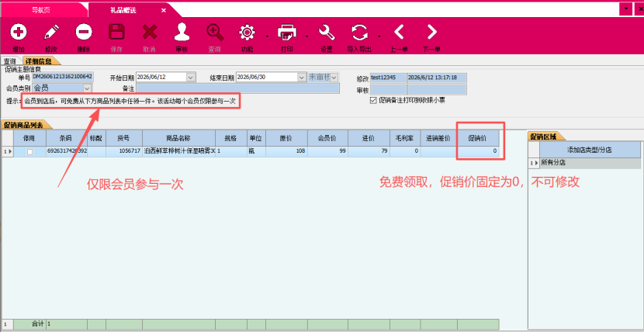Click the 会员价 column header
The height and width of the screenshot is (332, 644).
point(327,138)
